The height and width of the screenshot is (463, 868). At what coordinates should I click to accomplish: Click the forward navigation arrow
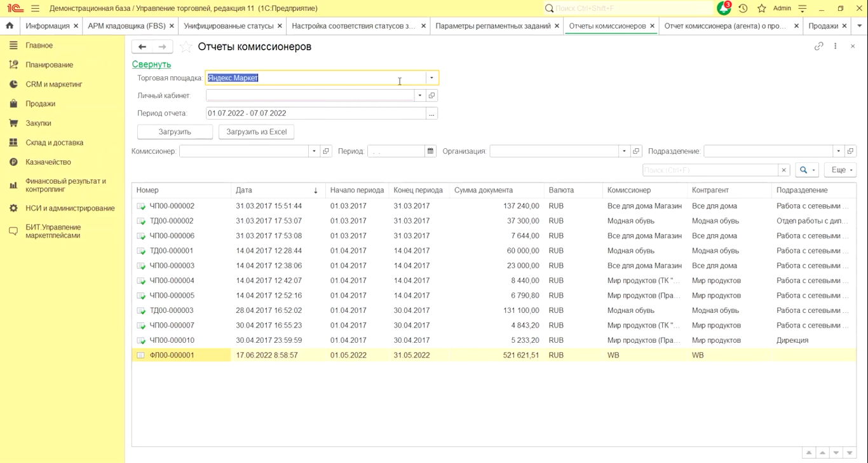163,47
